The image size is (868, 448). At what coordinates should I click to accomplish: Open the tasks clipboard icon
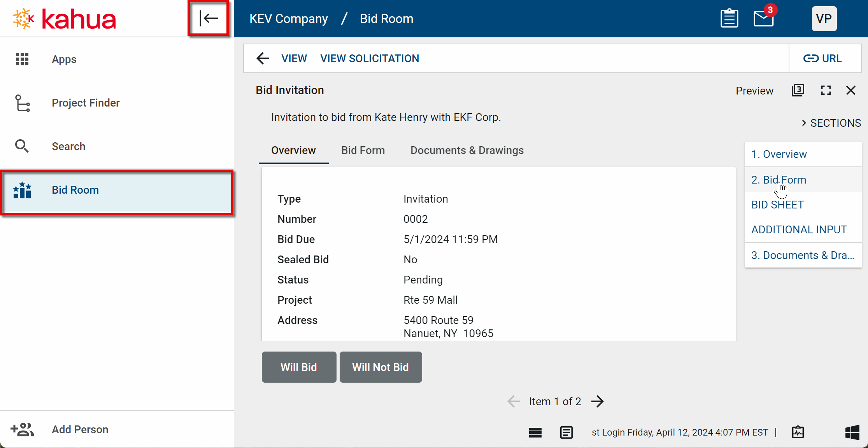(729, 18)
